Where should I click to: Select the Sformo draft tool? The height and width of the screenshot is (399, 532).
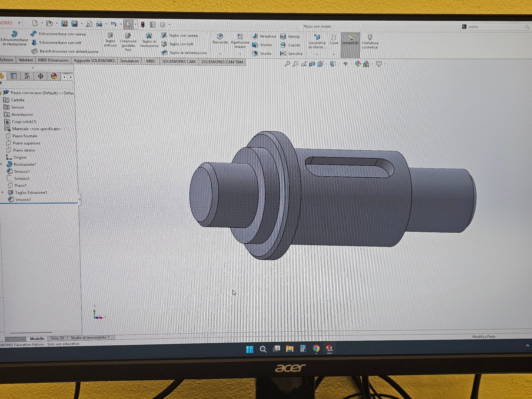[x=262, y=45]
